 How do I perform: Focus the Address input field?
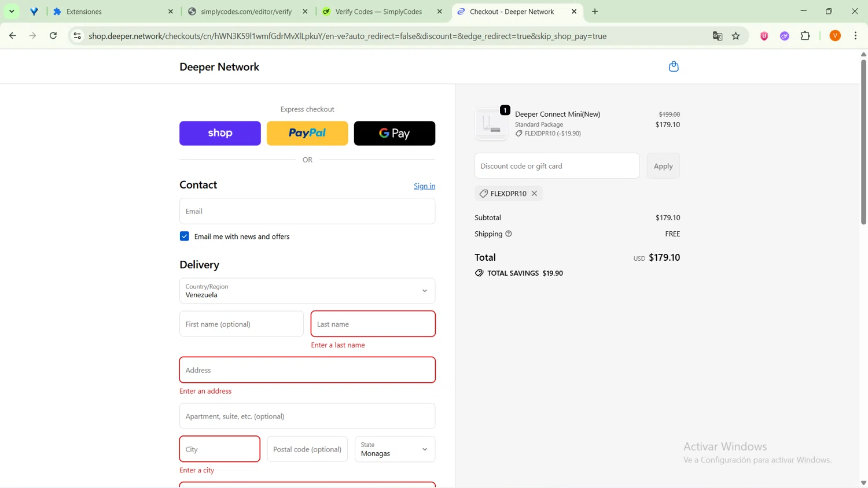(307, 370)
